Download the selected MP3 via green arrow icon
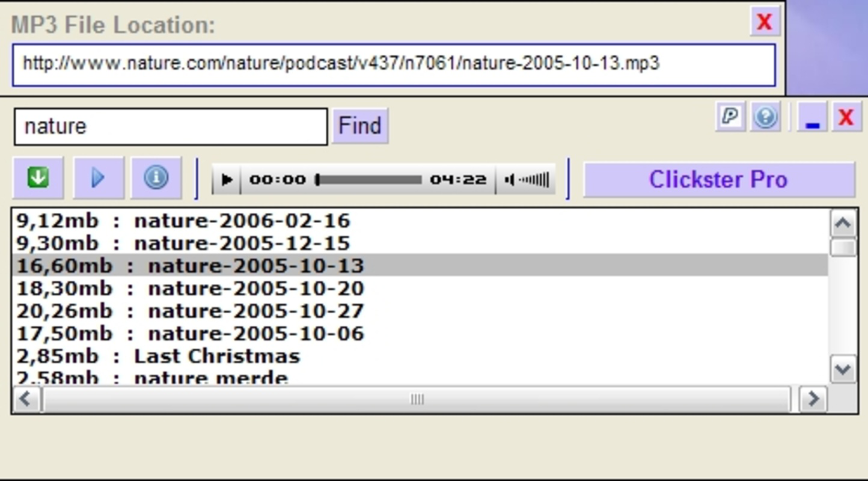This screenshot has width=868, height=481. [x=37, y=178]
